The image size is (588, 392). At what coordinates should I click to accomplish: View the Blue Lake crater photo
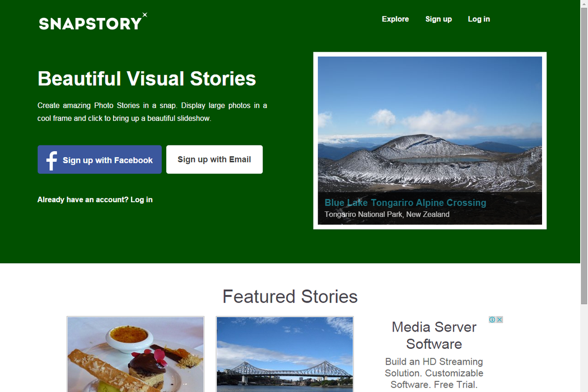tap(430, 124)
